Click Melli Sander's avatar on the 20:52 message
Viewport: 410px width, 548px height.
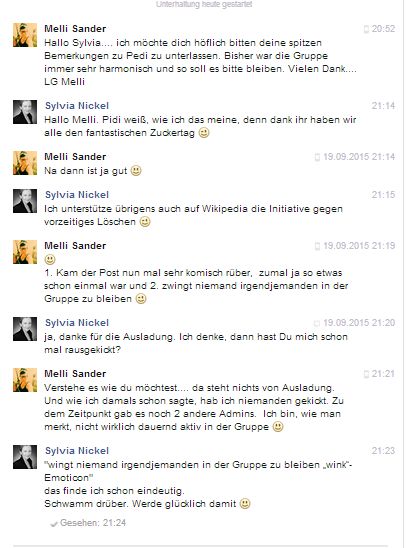coord(25,35)
